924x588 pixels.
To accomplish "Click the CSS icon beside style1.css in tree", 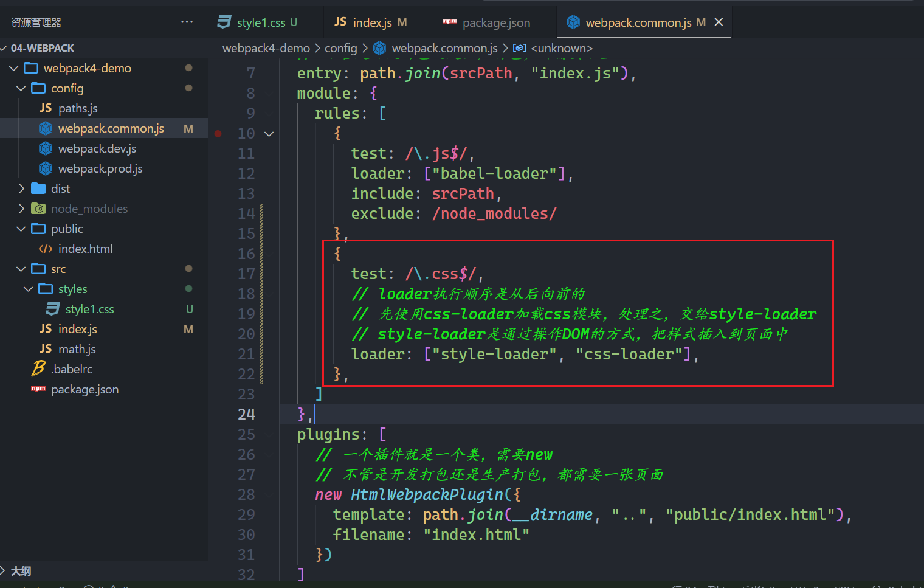I will (x=53, y=309).
